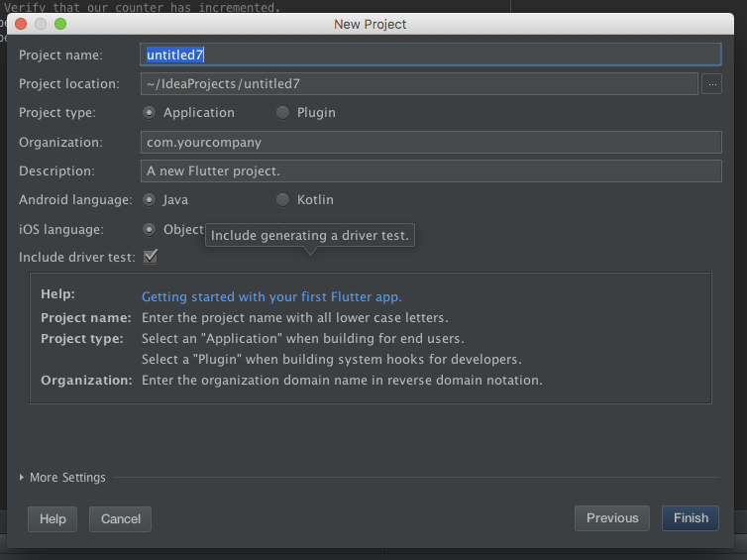
Task: Go back with the Previous button
Action: [x=611, y=518]
